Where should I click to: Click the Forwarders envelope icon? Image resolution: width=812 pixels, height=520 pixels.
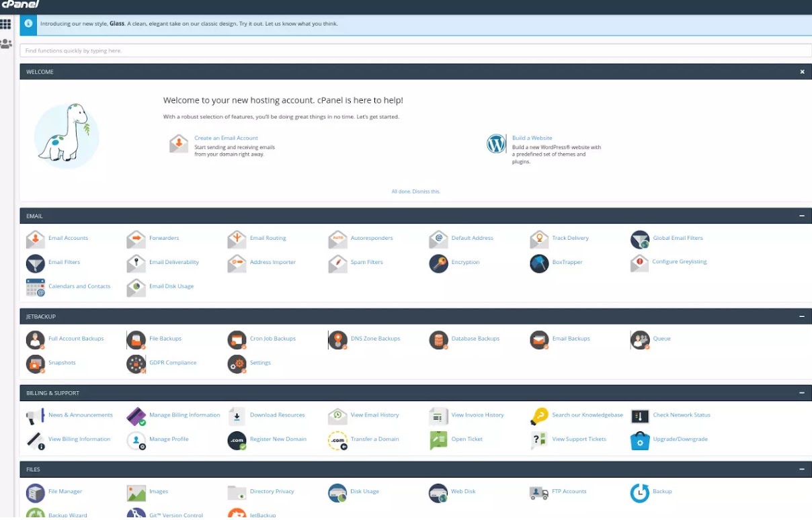click(136, 239)
